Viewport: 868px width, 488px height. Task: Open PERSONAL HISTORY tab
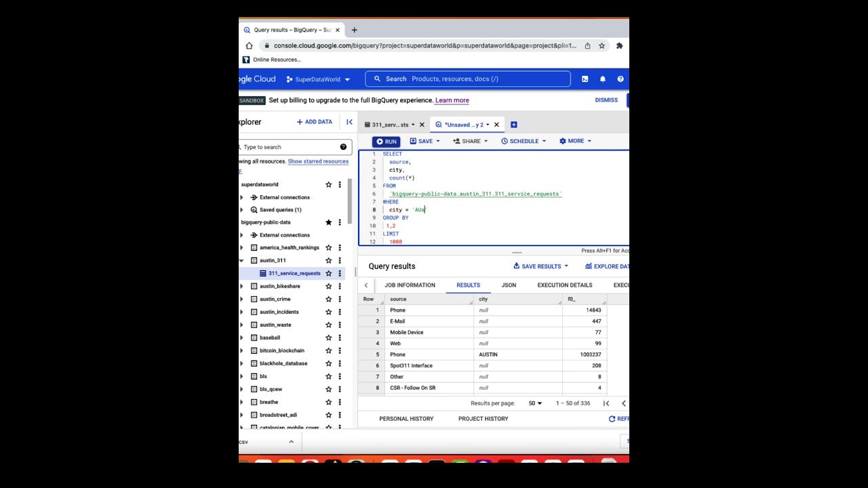(406, 419)
